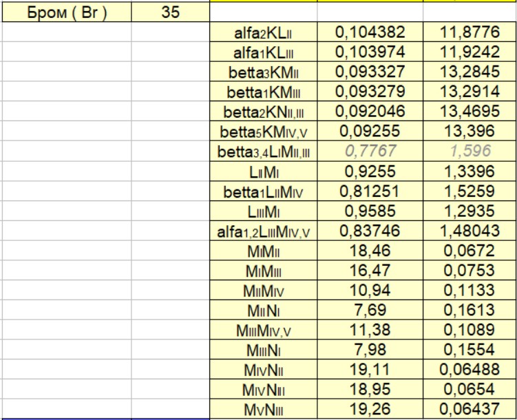Select the cell with 13,2845

click(470, 72)
